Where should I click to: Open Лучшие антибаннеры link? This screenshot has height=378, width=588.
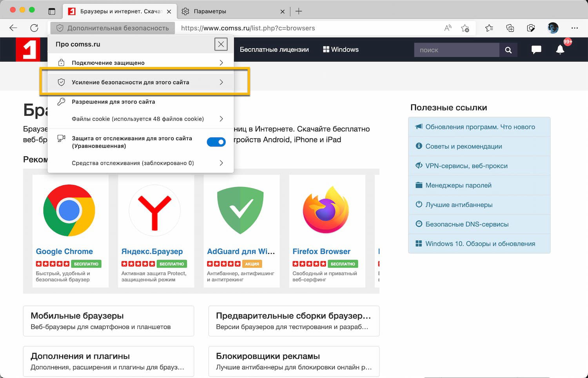(x=459, y=205)
